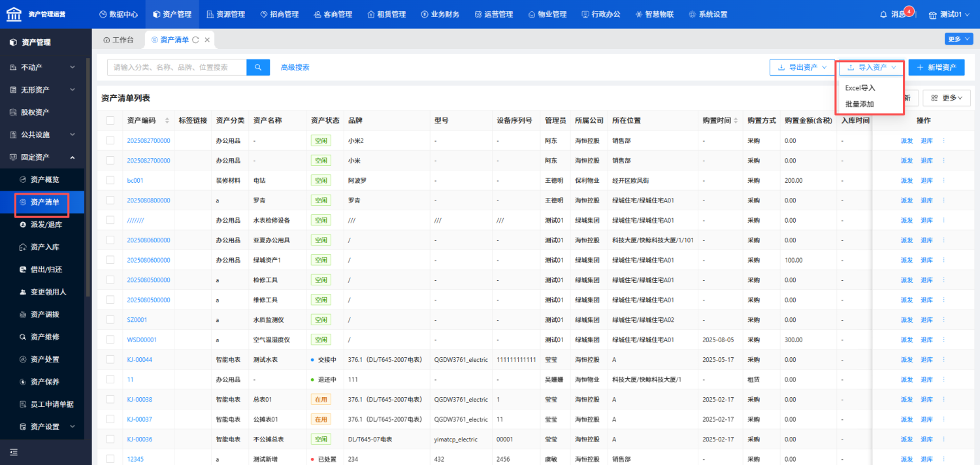Check the row for asset ///////
The width and height of the screenshot is (980, 465).
point(110,220)
